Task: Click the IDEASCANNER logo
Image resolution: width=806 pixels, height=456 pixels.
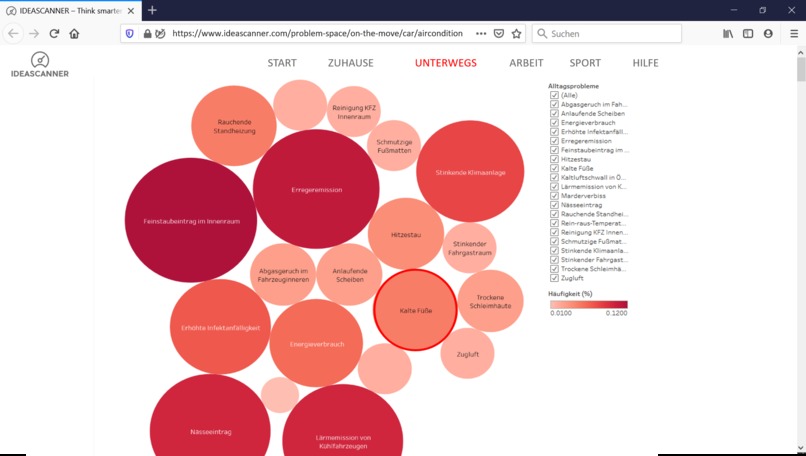Action: click(x=40, y=64)
